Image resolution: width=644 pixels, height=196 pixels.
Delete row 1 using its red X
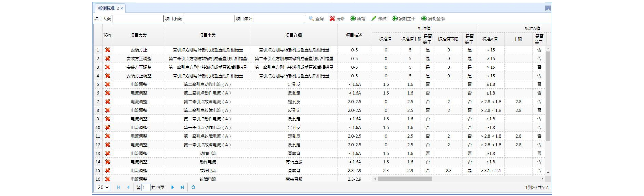pyautogui.click(x=108, y=50)
